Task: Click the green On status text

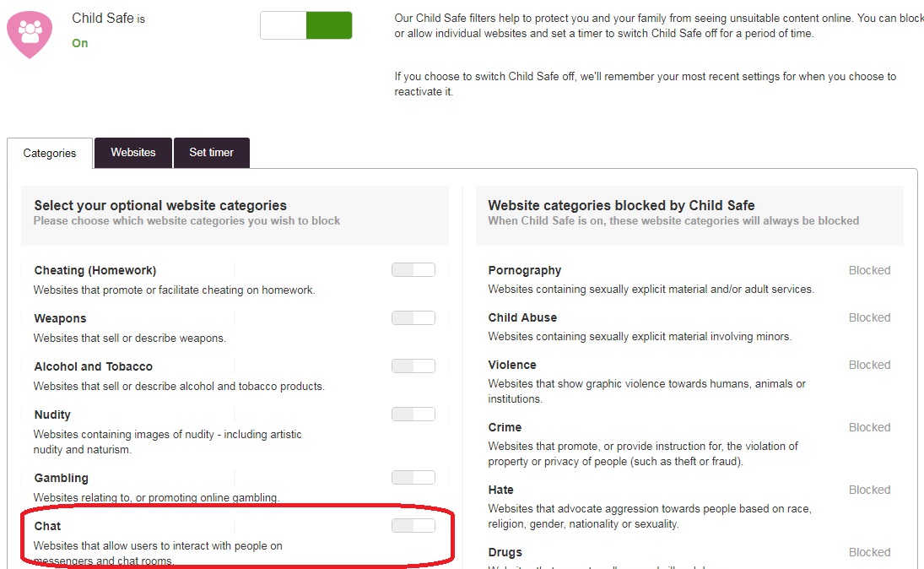Action: point(80,43)
